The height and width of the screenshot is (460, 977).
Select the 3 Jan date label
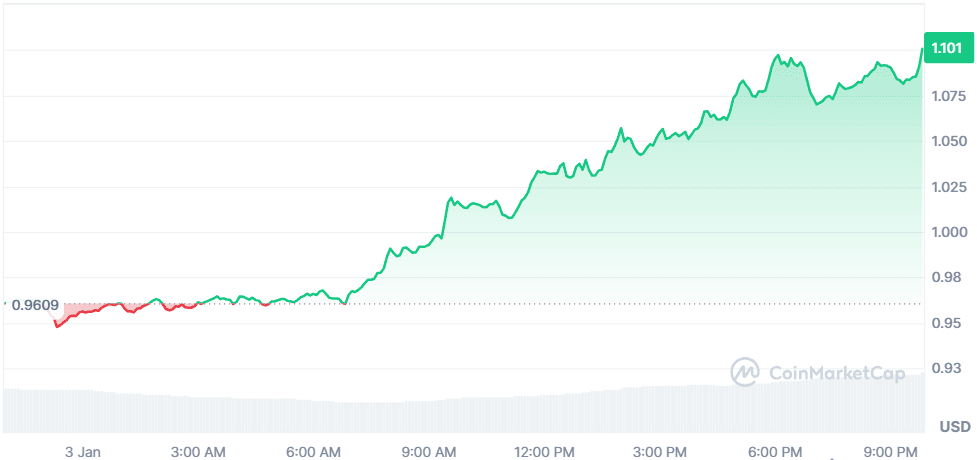[x=83, y=451]
